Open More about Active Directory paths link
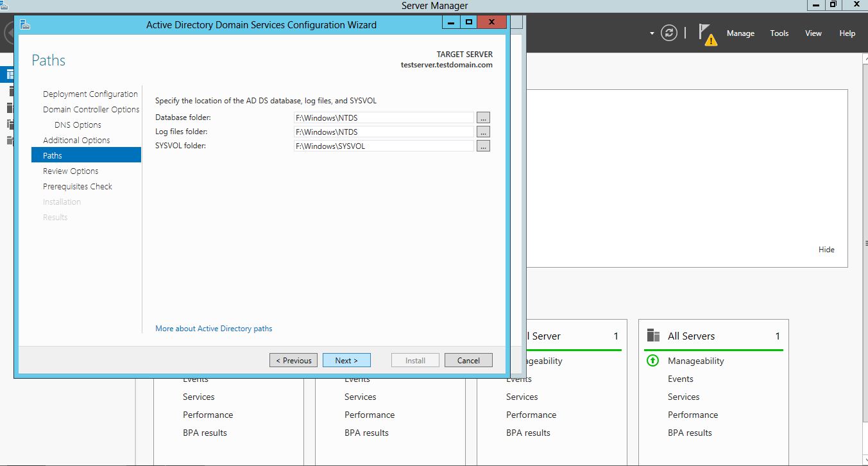 tap(214, 328)
